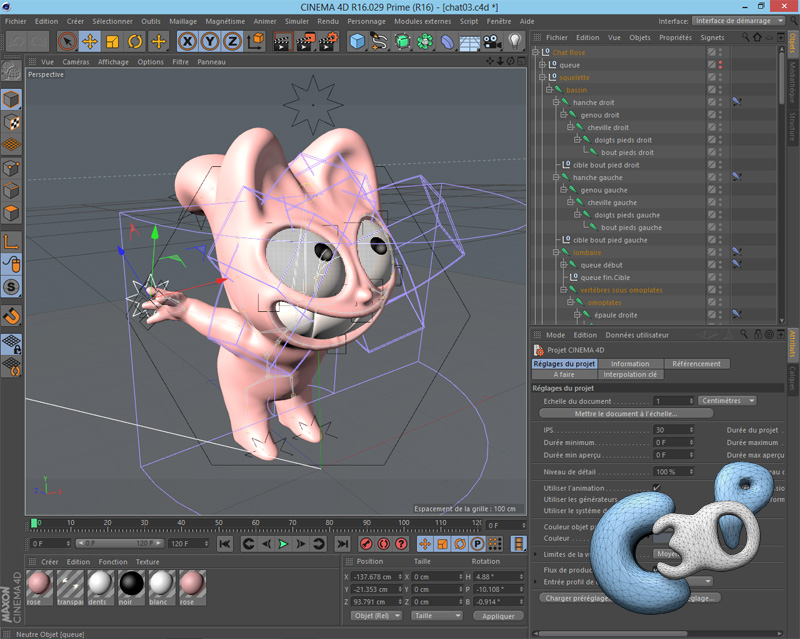Toggle X axis lock
The image size is (800, 639).
point(187,41)
